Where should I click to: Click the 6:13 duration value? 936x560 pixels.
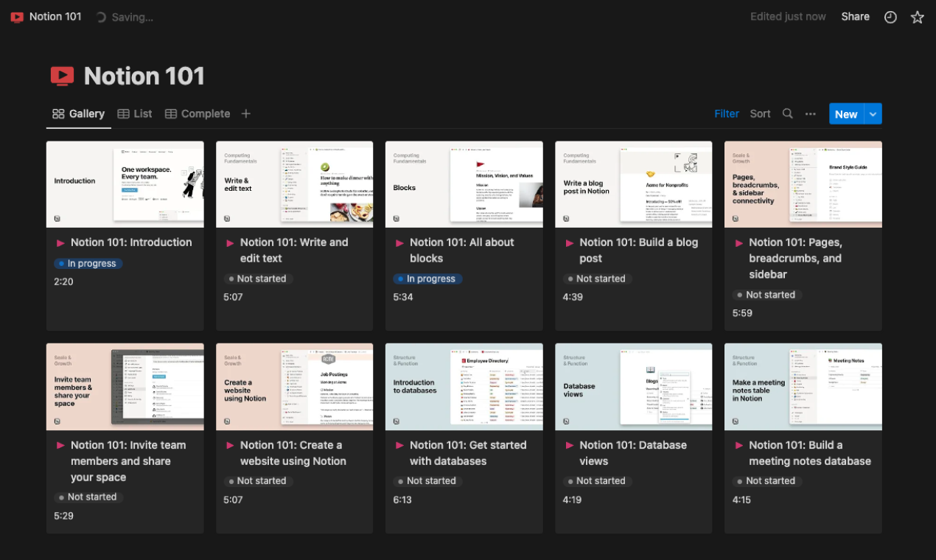(x=402, y=500)
